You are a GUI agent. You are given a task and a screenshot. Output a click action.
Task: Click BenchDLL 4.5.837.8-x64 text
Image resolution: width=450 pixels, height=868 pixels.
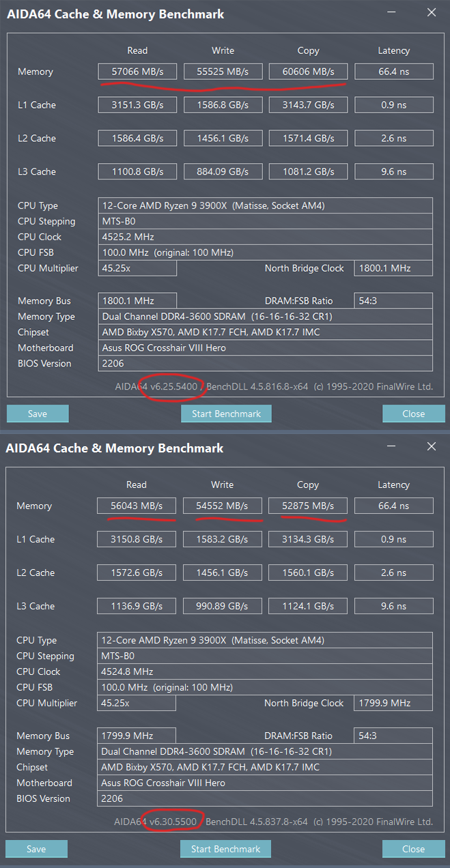coord(257,822)
